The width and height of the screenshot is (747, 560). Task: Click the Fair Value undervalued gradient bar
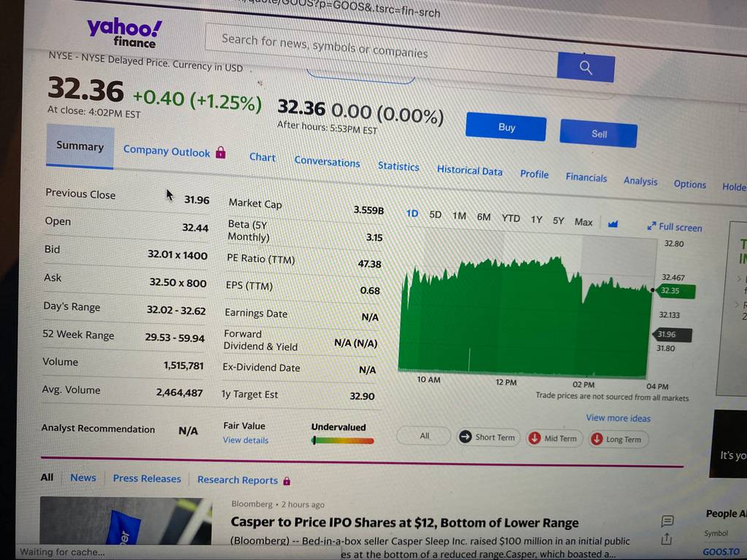pos(343,440)
